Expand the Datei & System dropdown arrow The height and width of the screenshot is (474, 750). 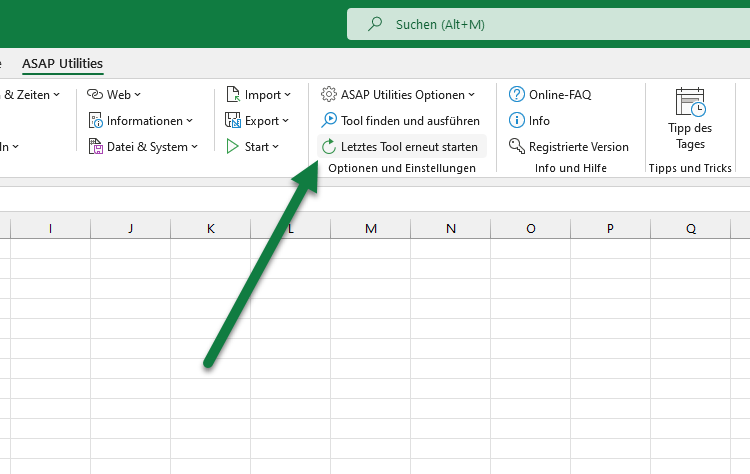(194, 147)
